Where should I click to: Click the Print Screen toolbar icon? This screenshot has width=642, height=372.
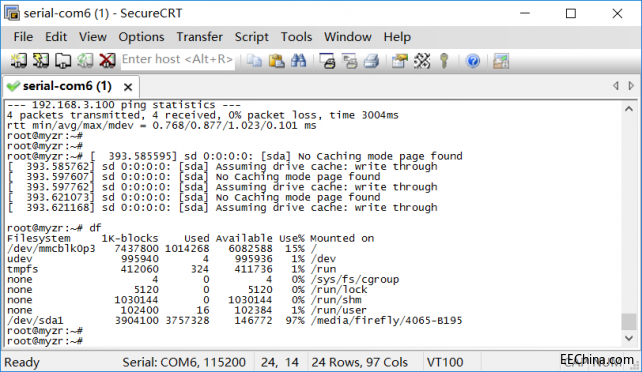click(328, 61)
